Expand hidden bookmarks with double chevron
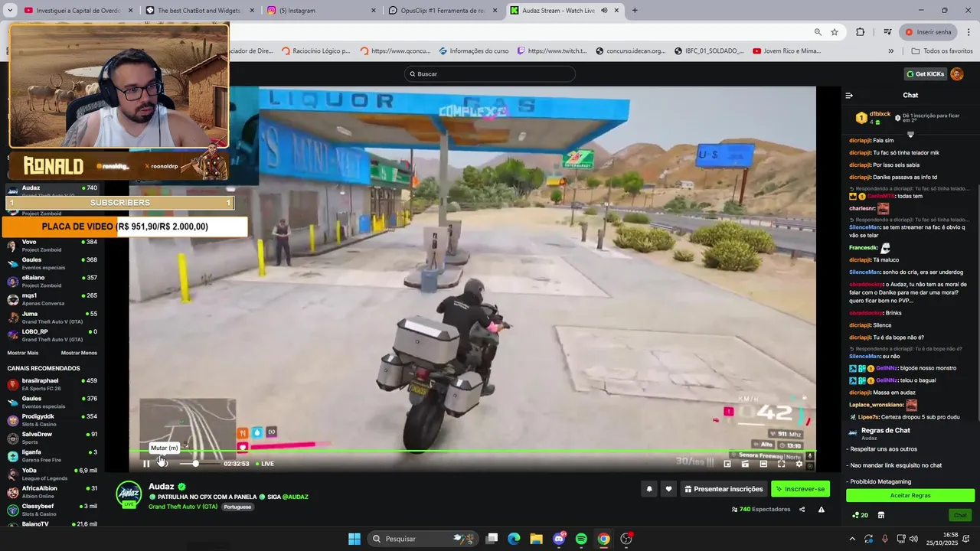This screenshot has width=980, height=551. pyautogui.click(x=891, y=51)
